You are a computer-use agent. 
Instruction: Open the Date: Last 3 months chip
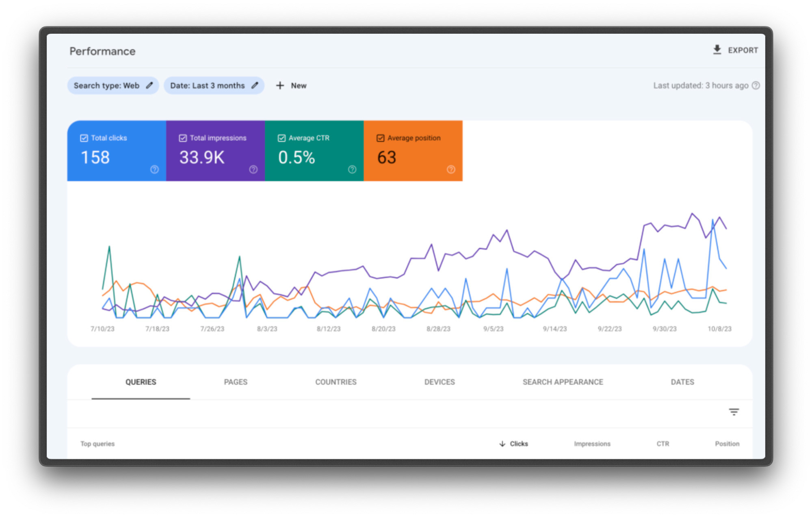click(207, 85)
